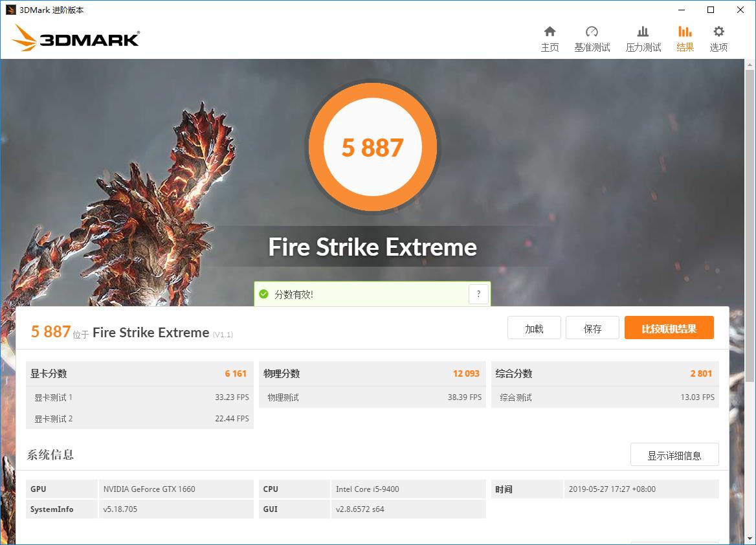Screen dimensions: 756x545
Task: Close the 3DMark window
Action: click(740, 10)
